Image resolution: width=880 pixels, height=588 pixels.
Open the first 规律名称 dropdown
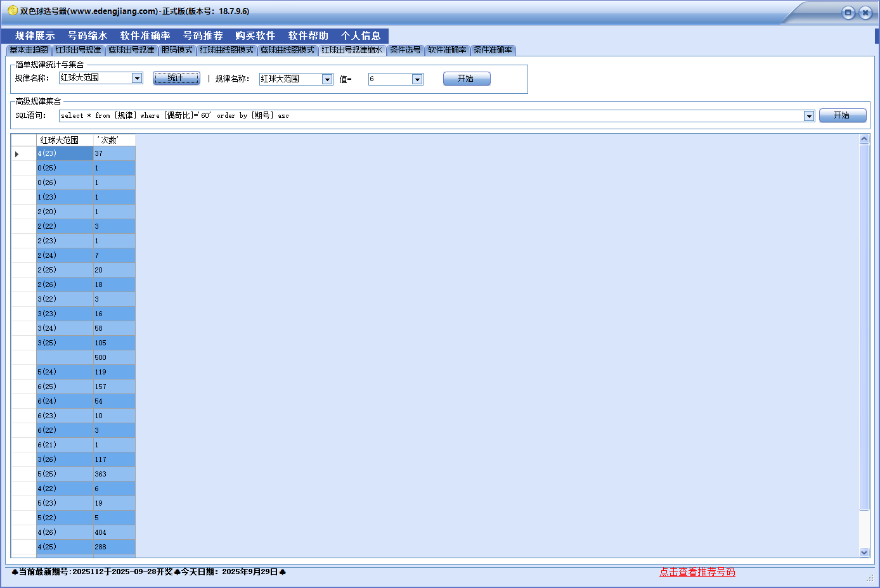[x=137, y=78]
